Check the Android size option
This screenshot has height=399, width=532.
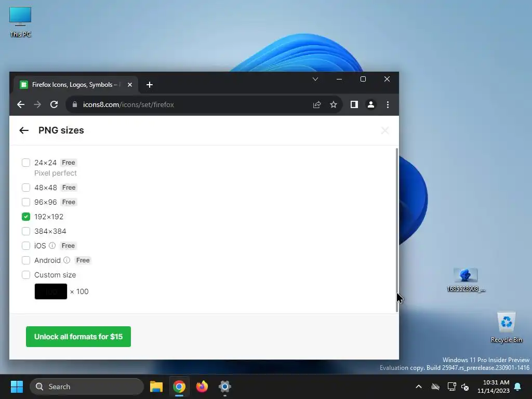click(x=26, y=260)
